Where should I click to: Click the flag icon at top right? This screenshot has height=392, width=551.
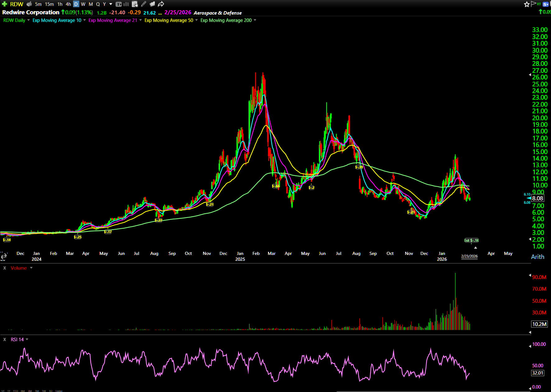pyautogui.click(x=534, y=4)
